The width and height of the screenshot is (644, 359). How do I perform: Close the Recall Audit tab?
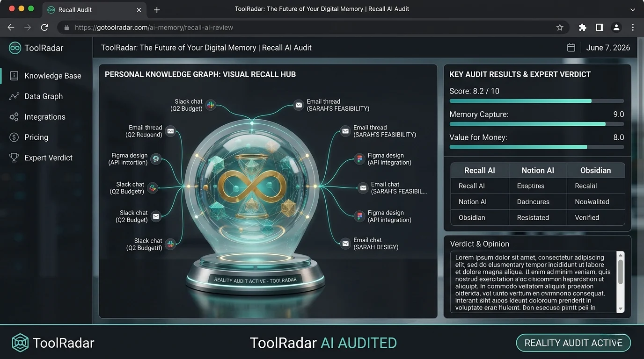pyautogui.click(x=139, y=10)
